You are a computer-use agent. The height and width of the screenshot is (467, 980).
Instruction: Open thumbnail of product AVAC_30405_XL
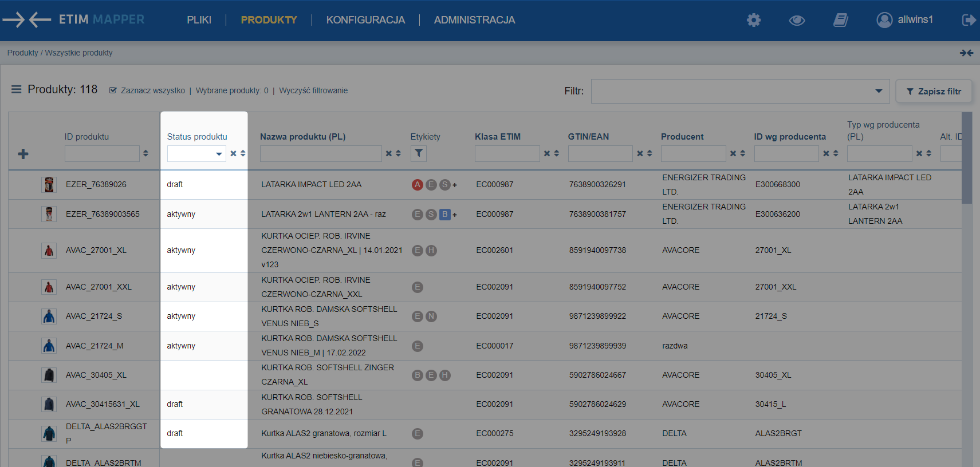pos(49,375)
